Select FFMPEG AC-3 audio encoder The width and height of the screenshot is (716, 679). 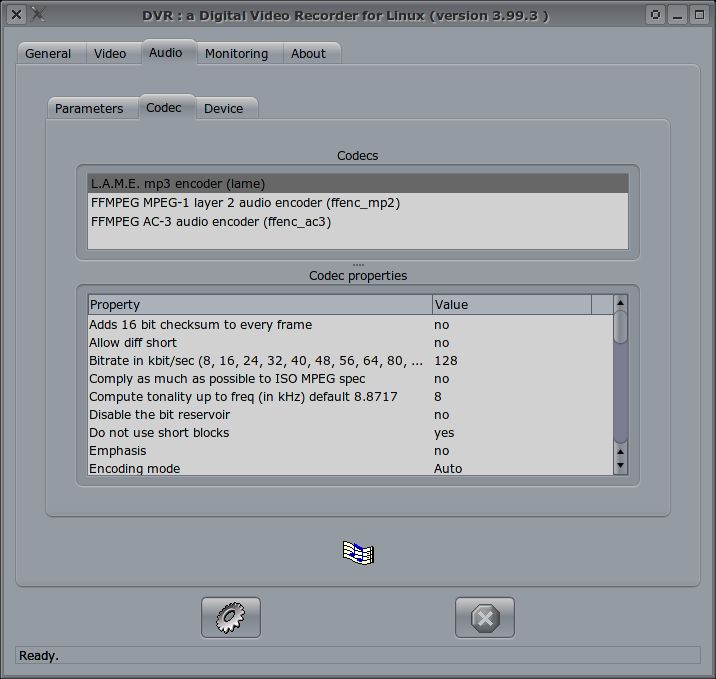(x=358, y=222)
